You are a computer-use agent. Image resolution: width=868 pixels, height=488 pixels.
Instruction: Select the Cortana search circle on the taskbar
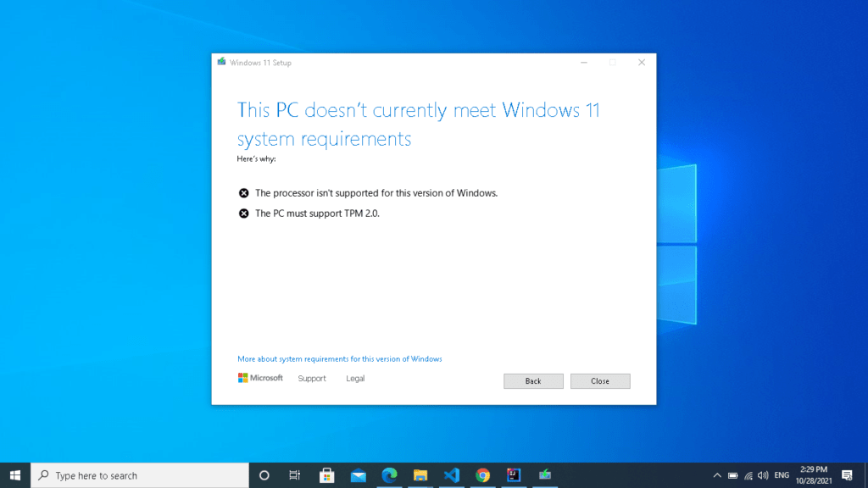point(264,474)
